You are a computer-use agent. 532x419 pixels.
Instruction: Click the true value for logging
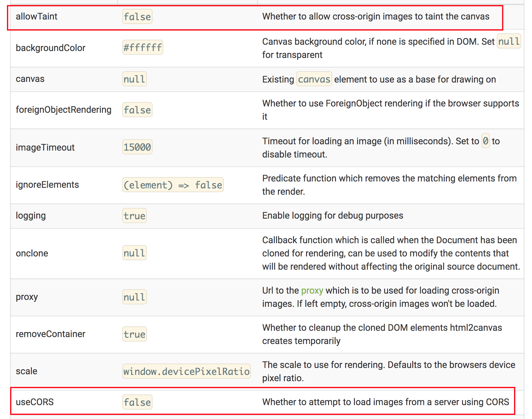(135, 216)
